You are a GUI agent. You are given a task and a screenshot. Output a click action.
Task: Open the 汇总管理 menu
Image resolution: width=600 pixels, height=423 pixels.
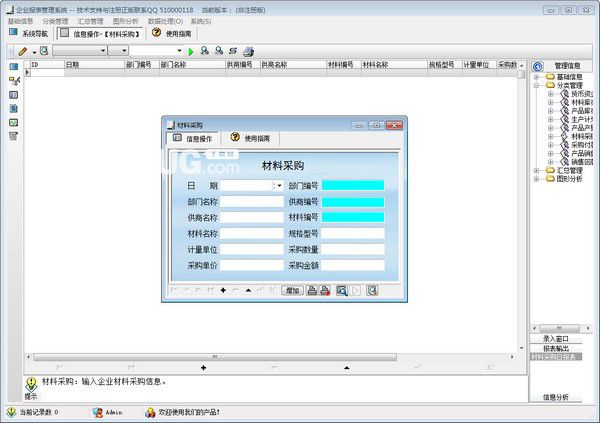[x=90, y=21]
